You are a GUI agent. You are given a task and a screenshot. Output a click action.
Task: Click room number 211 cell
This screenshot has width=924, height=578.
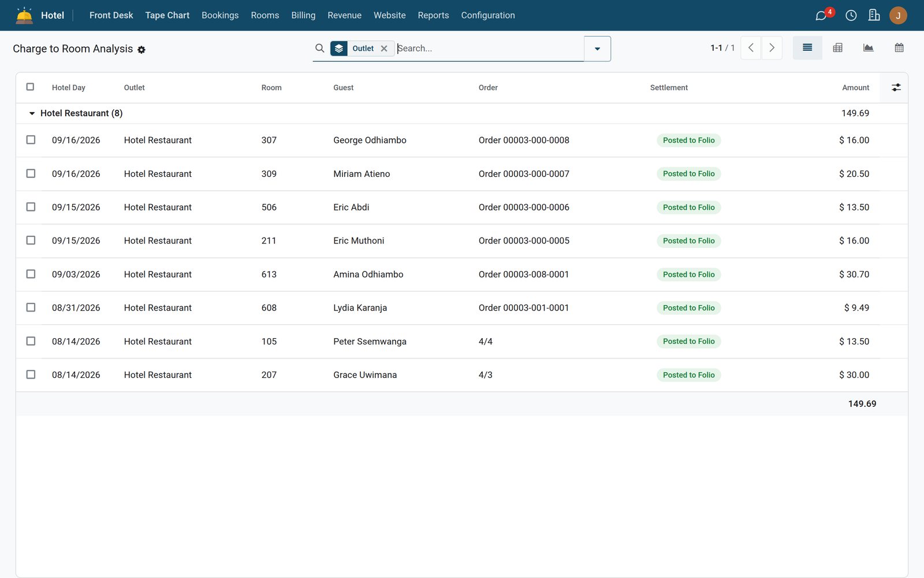point(269,241)
